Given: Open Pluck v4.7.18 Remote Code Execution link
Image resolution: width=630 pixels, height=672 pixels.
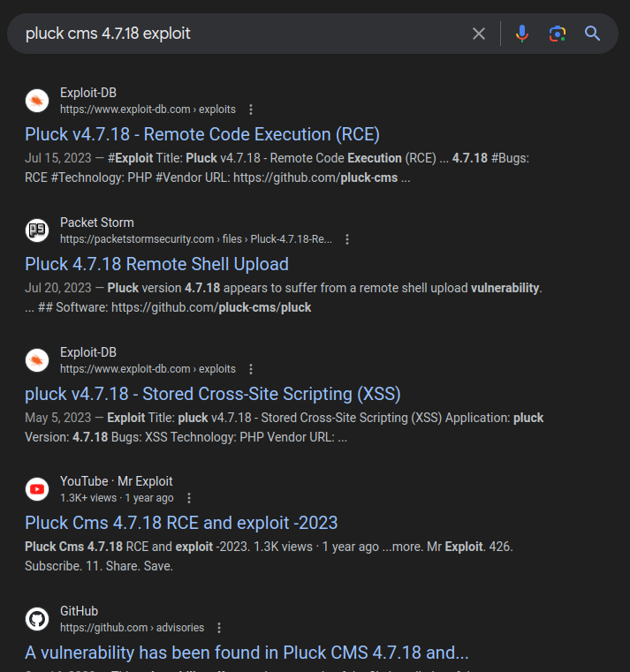Looking at the screenshot, I should tap(202, 134).
